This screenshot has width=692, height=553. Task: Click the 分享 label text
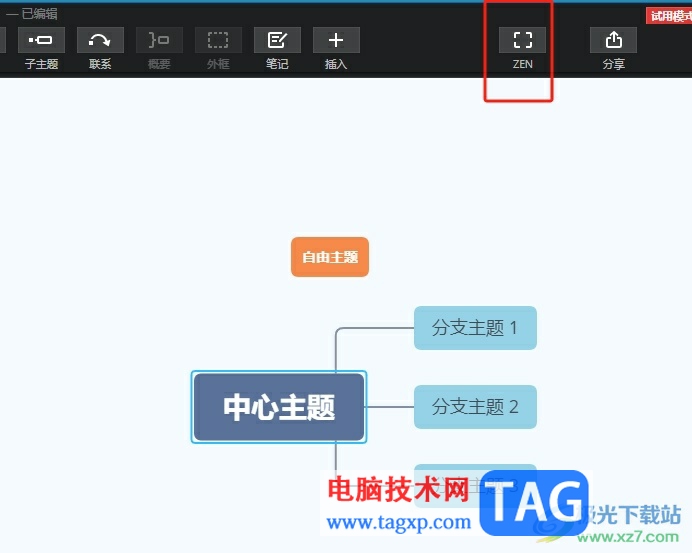click(x=613, y=64)
